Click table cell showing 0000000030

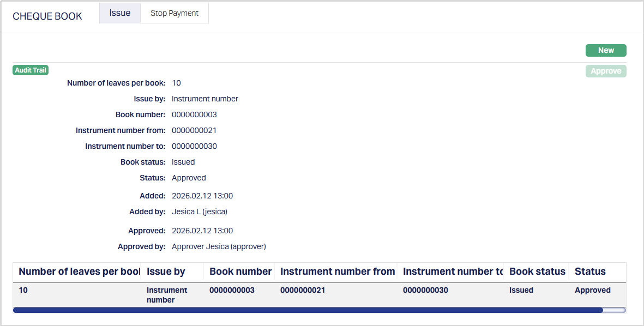[425, 290]
